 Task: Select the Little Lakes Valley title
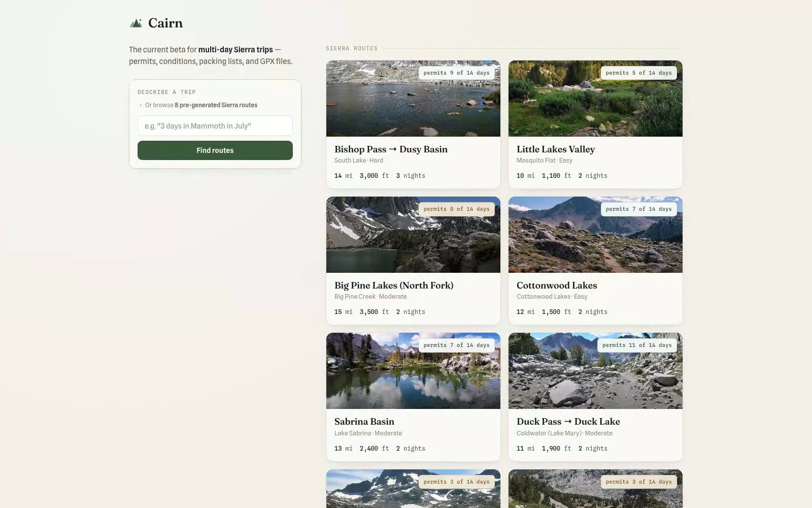(556, 149)
